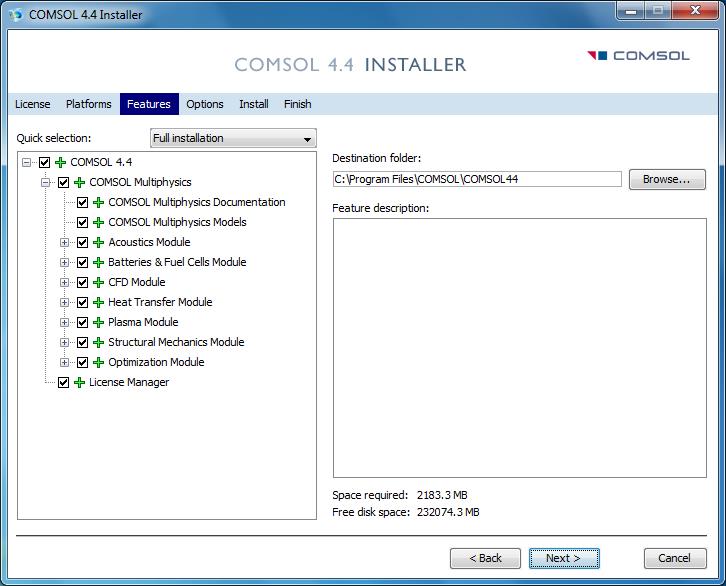
Task: Collapse the COMSOL Multiphysics tree node
Action: pyautogui.click(x=46, y=182)
